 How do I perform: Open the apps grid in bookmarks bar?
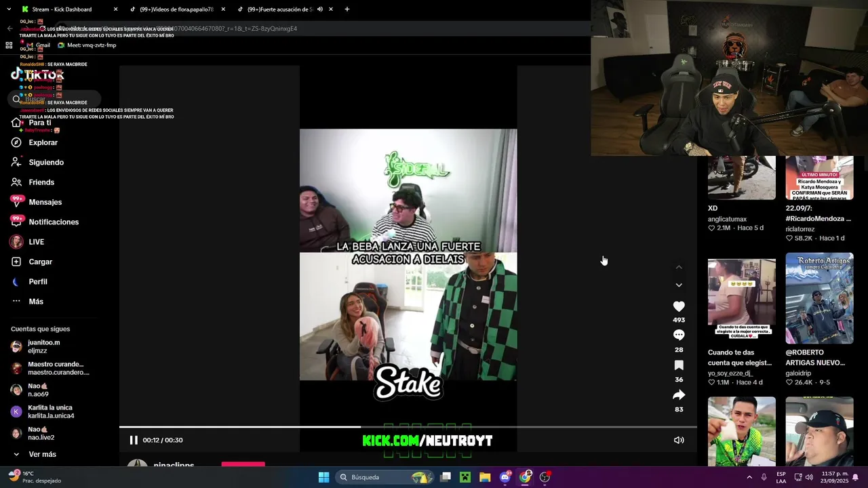9,45
